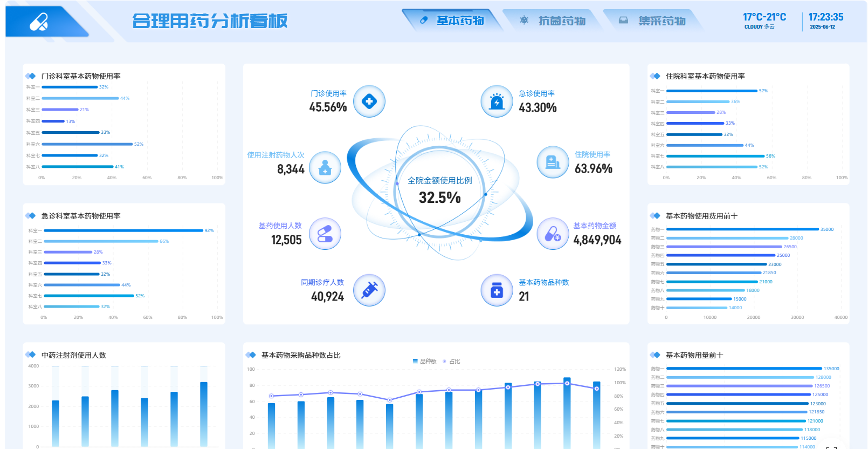Select the 门诊使用率 value 45.56%
This screenshot has width=868, height=449.
click(328, 107)
